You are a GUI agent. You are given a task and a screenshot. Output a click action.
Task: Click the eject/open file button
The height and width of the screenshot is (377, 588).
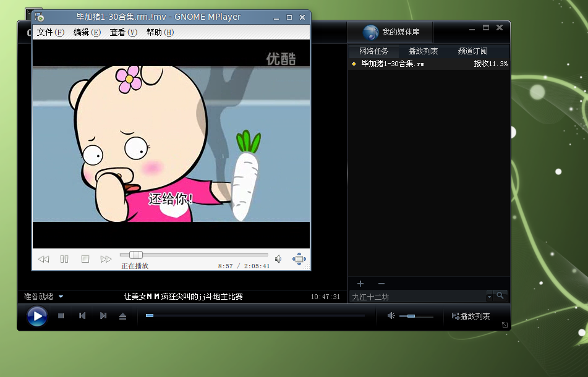click(122, 316)
